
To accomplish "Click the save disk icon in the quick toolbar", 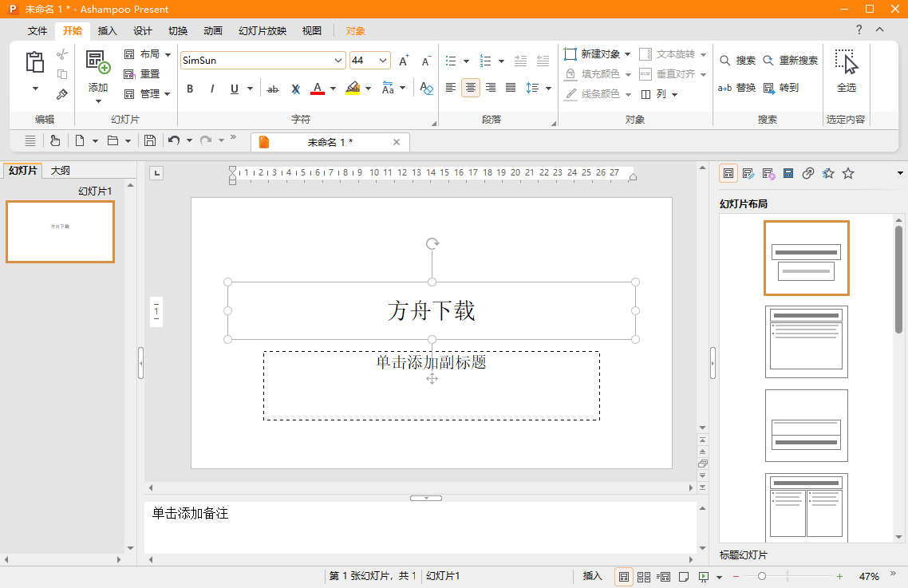I will click(x=150, y=140).
